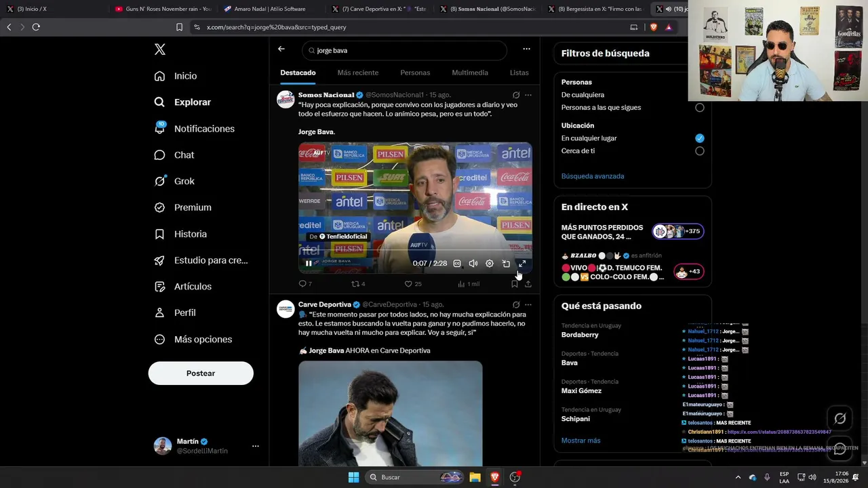
Task: Bookmark this page in the address bar
Action: 179,27
